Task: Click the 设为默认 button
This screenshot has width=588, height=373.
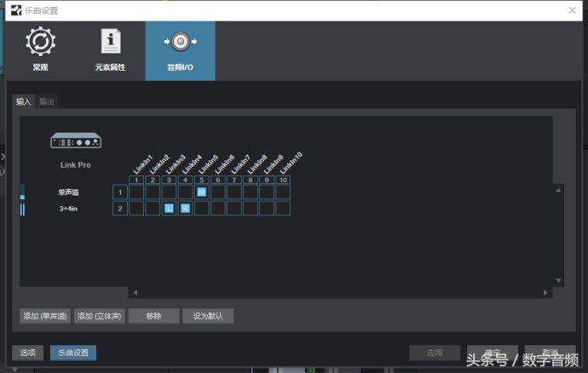Action: click(x=208, y=316)
